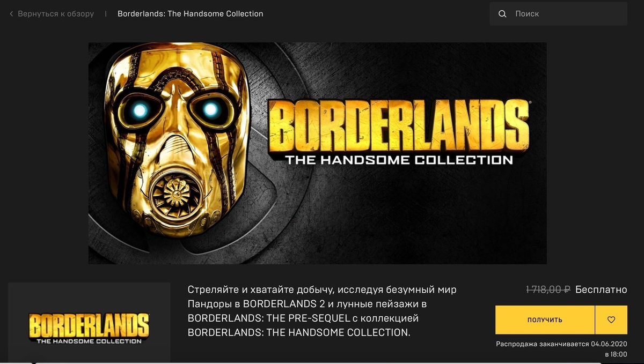Select the Borderlands: The Handsome Collection breadcrumb
Image resolution: width=644 pixels, height=364 pixels.
click(191, 14)
